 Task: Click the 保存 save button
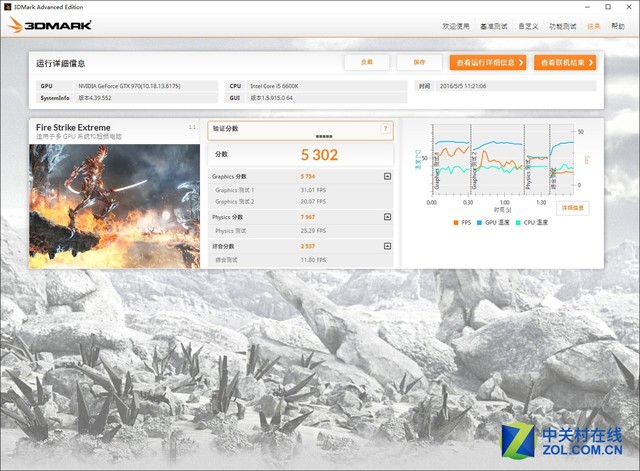point(418,62)
